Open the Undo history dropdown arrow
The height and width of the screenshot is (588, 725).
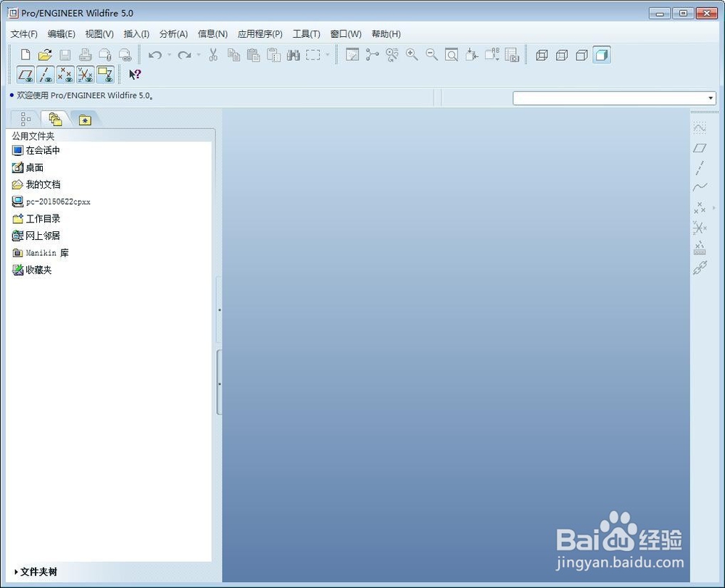(169, 55)
